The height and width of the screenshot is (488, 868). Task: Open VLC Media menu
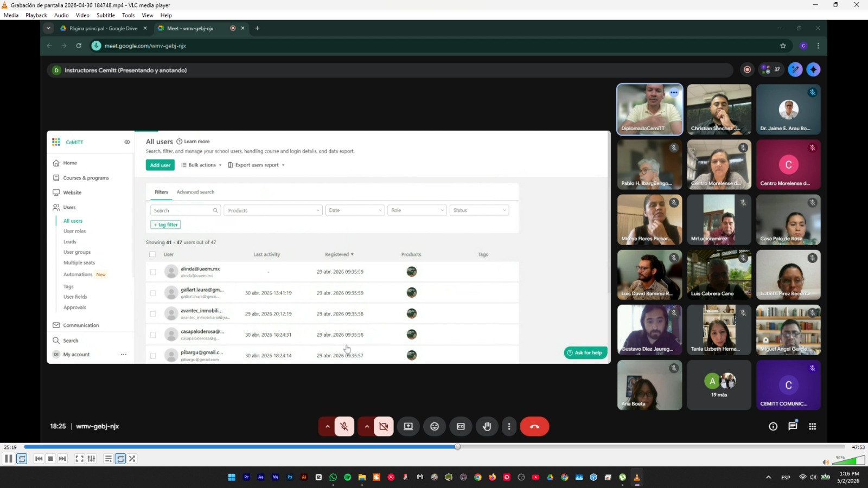coord(11,15)
